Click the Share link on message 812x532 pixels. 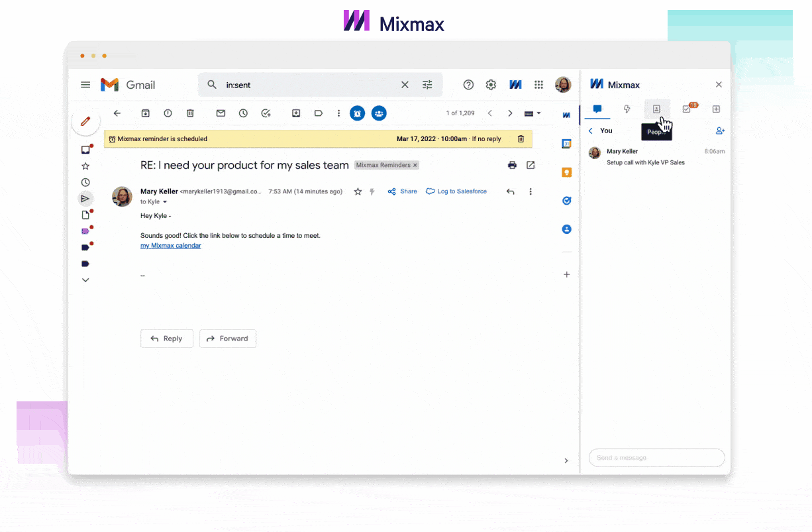(403, 191)
